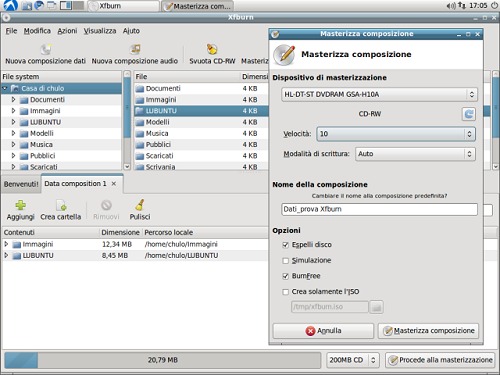Click the file system tree vertical scrollbar
Screen dimensions: 500x375
pos(127,120)
